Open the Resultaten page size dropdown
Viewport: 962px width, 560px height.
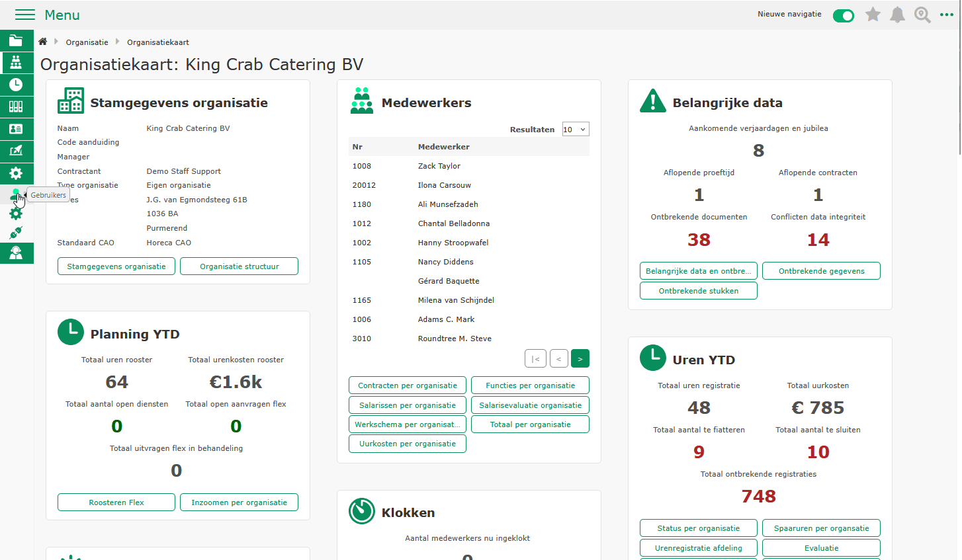[575, 129]
